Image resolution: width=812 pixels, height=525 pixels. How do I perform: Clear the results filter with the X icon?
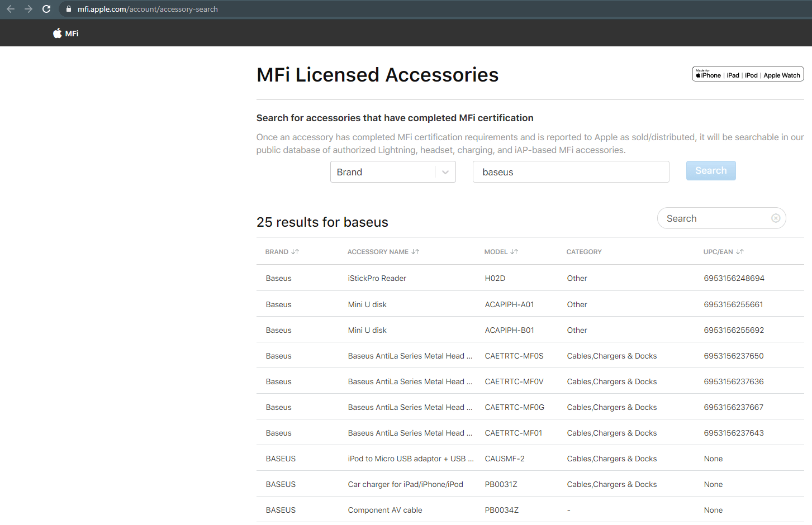[776, 218]
